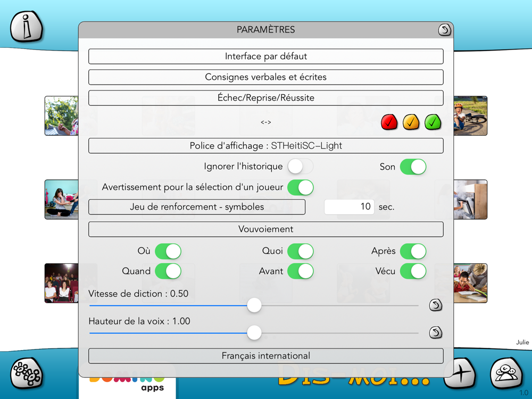Viewport: 532px width, 399px height.
Task: Select the kitchen oven photo thumbnail
Action: point(470,199)
